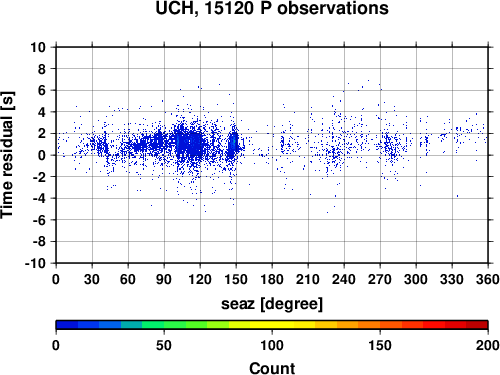Viewport: 500px width, 375px height.
Task: Click the x-axis tick label '210'
Action: (308, 279)
